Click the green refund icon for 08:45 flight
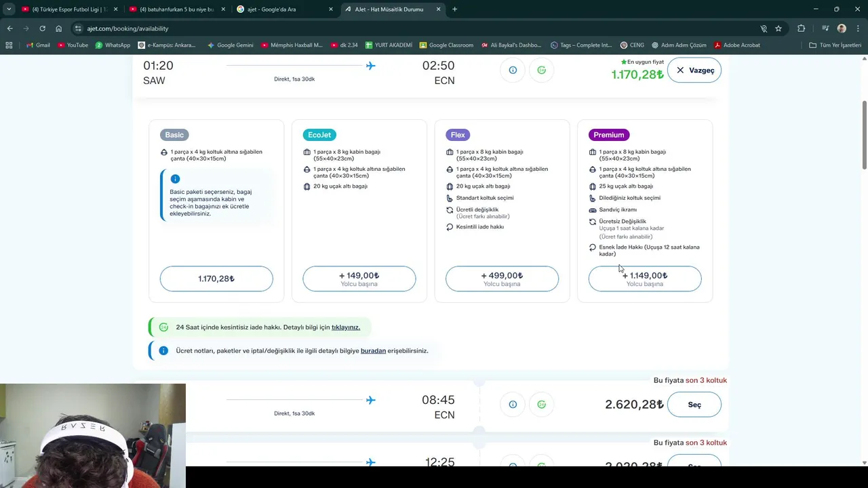The width and height of the screenshot is (868, 488). click(x=541, y=405)
